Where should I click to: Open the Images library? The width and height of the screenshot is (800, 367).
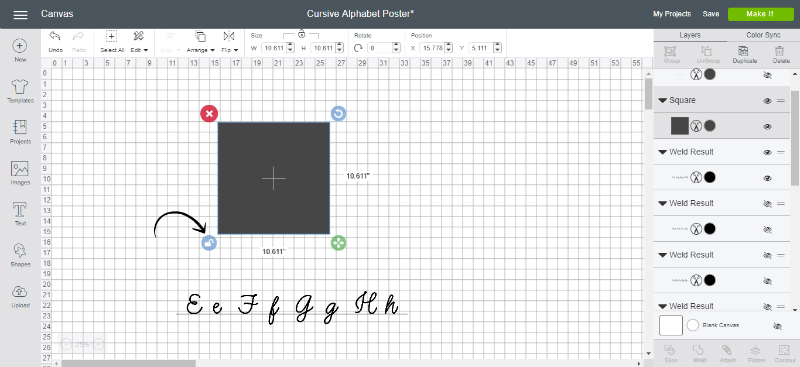coord(20,173)
